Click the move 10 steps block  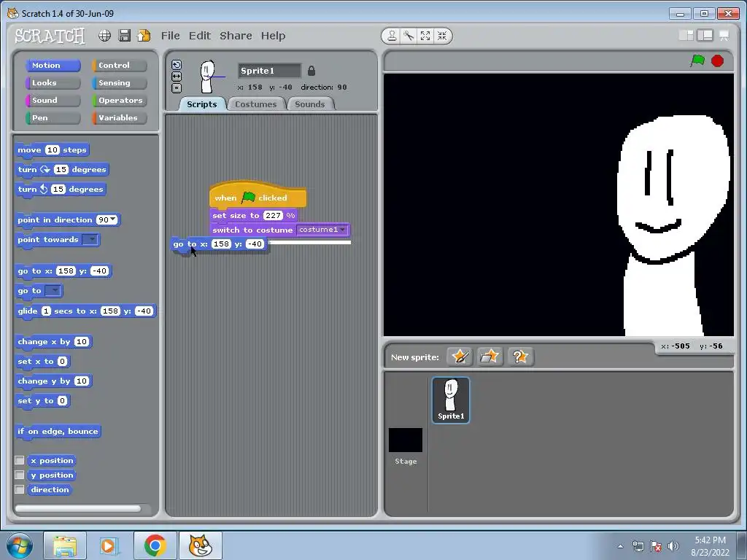[52, 150]
